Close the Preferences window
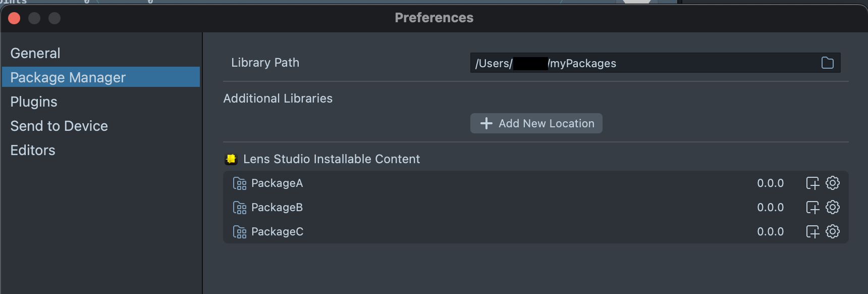This screenshot has height=294, width=868. (14, 19)
